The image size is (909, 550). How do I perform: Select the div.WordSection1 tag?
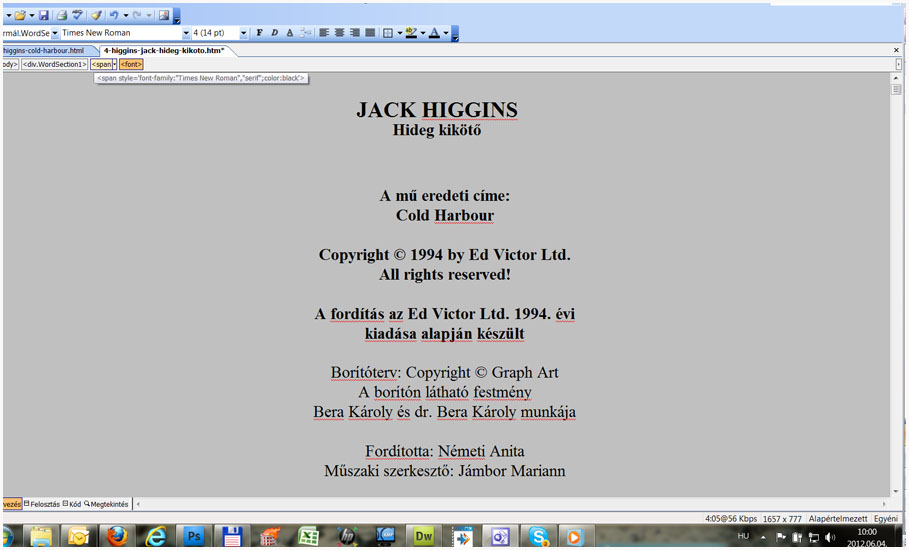coord(54,64)
